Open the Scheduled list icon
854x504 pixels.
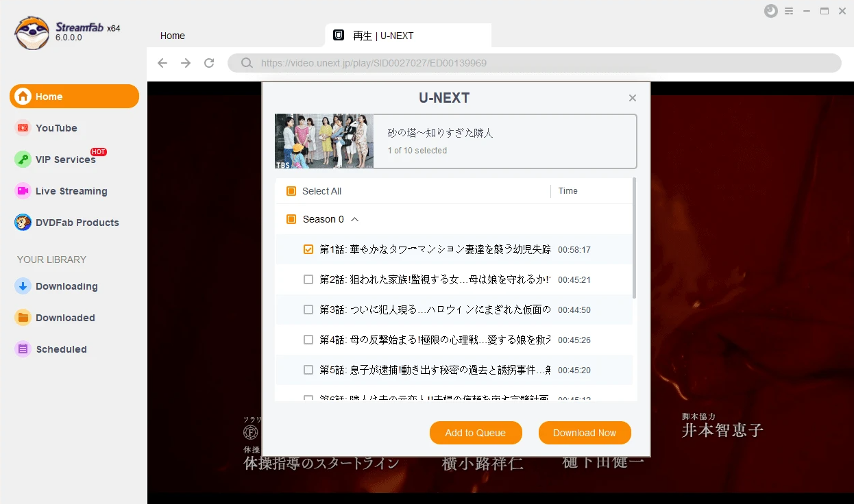click(23, 349)
